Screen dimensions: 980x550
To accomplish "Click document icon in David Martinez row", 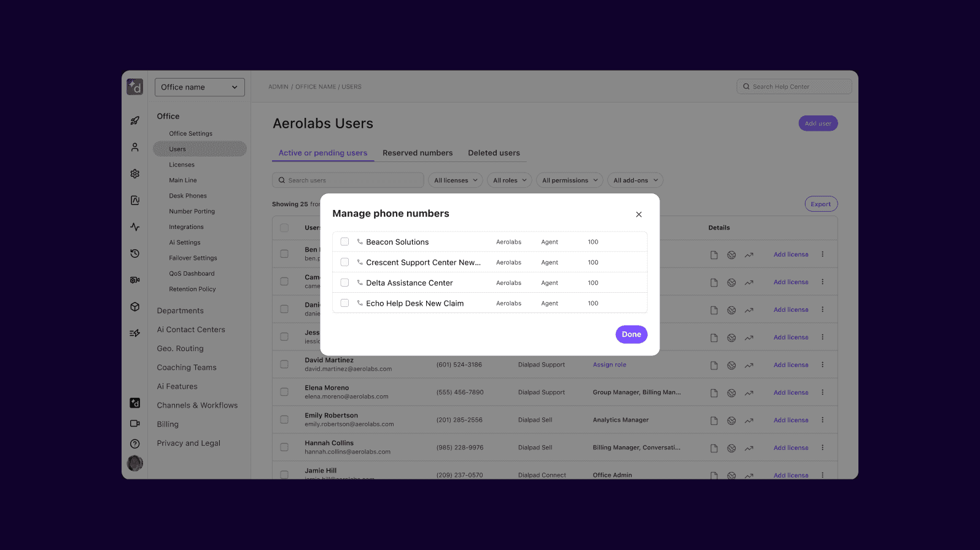I will [x=714, y=365].
